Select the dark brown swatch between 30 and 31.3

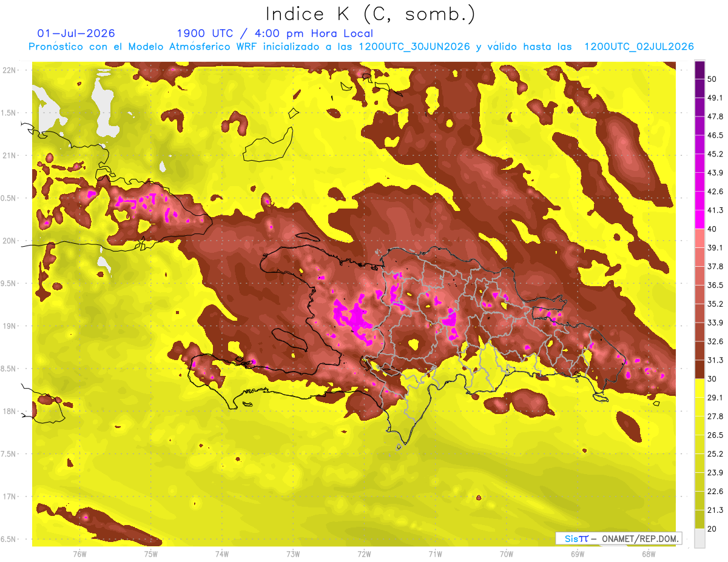(x=699, y=369)
